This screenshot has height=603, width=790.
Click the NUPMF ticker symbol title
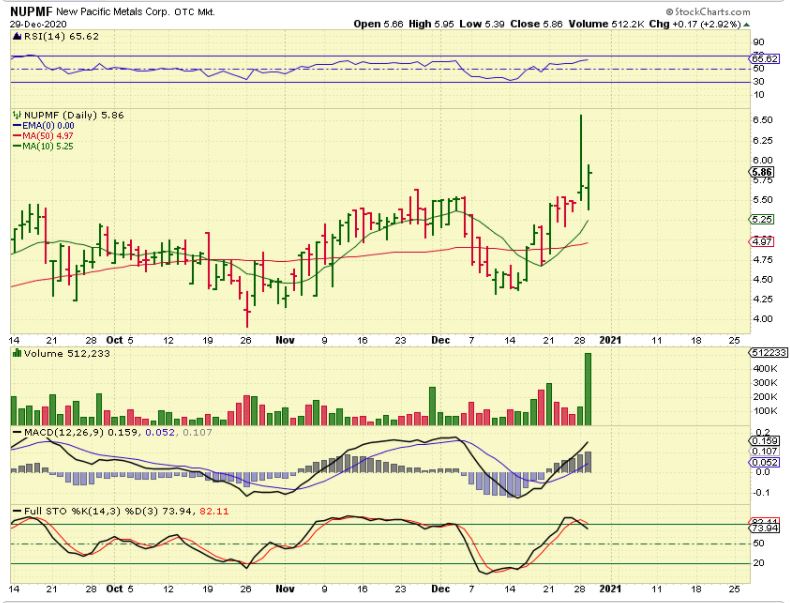click(x=31, y=12)
